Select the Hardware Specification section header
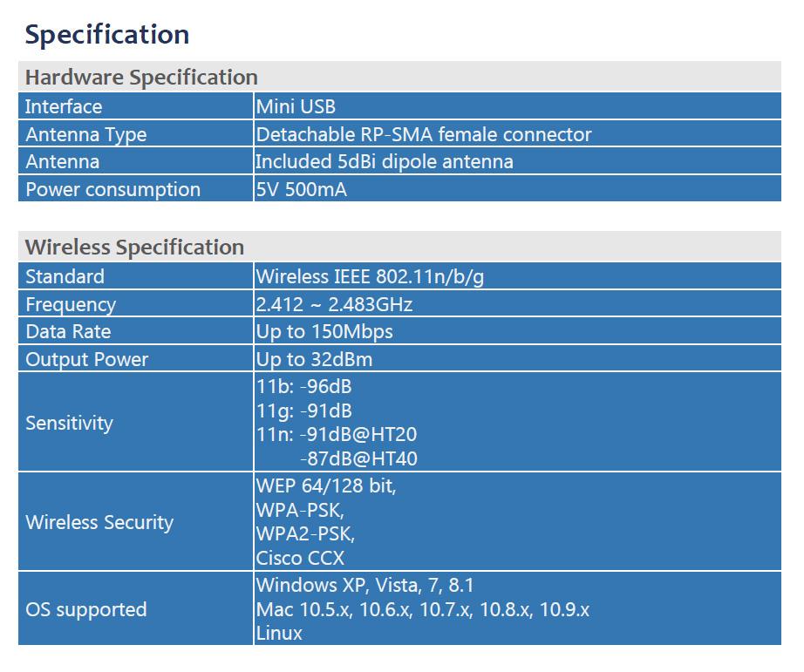The image size is (804, 672). (141, 78)
